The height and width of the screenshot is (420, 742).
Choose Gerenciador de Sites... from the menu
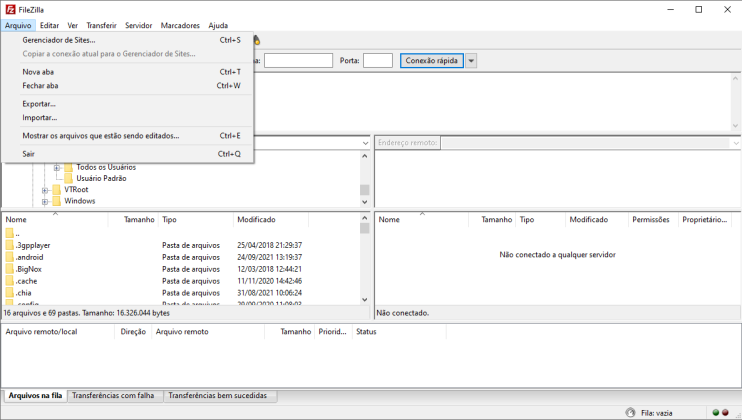tap(128, 40)
